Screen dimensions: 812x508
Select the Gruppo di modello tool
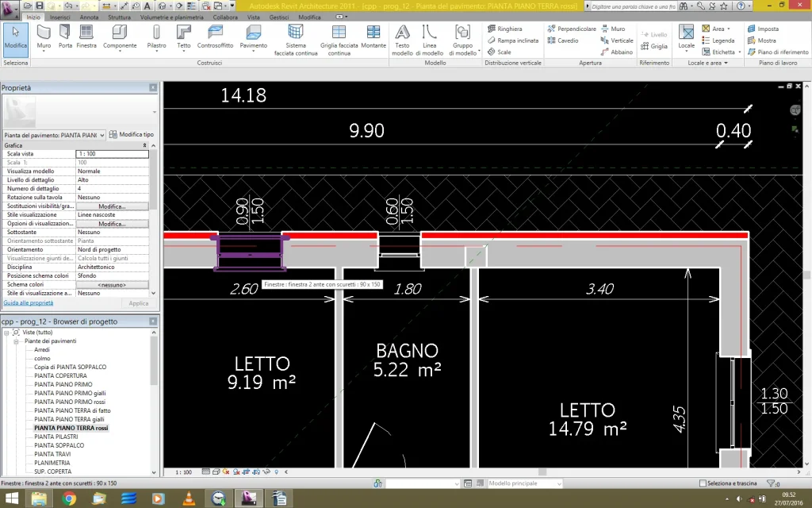462,40
